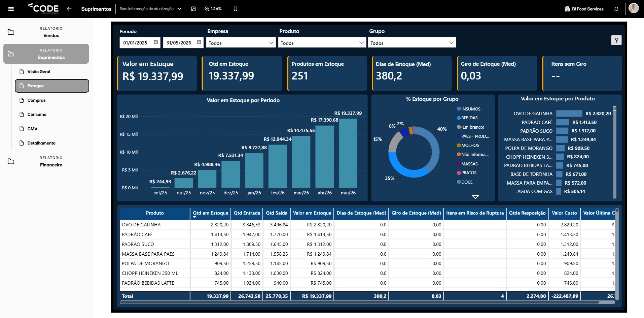
Task: Sort by Qtde Resposição column header
Action: pos(527,213)
